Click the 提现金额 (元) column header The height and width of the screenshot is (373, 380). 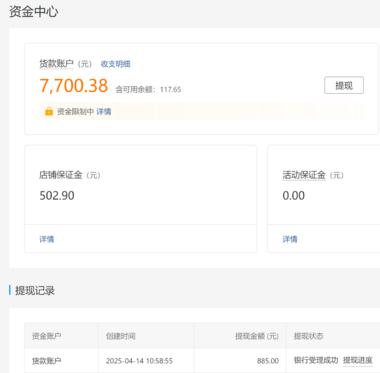pos(257,336)
